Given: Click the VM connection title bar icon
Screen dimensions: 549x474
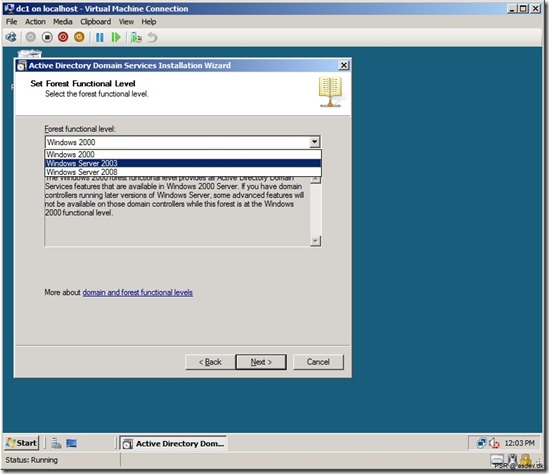Looking at the screenshot, I should (x=9, y=8).
